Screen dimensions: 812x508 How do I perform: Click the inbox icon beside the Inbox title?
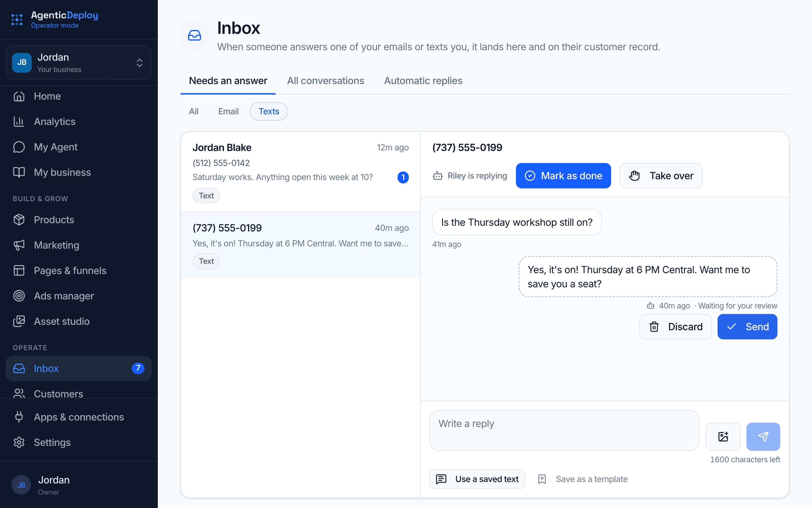click(x=195, y=35)
